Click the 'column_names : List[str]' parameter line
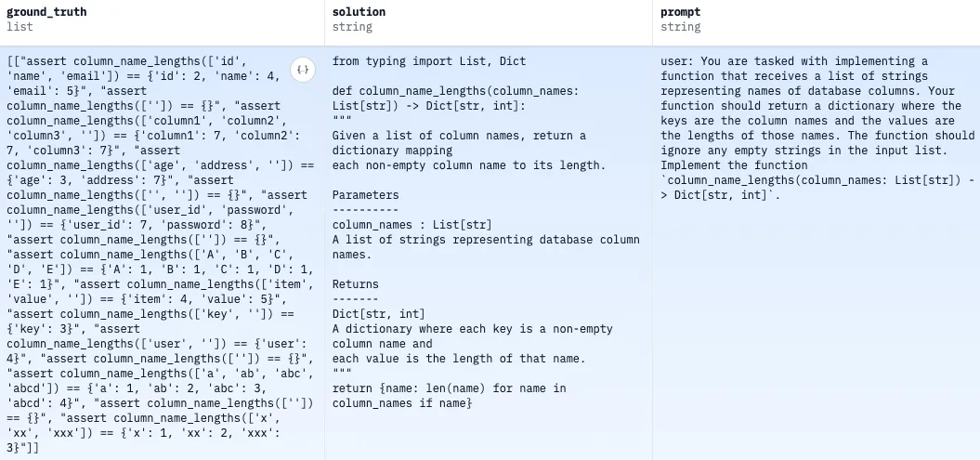The width and height of the screenshot is (980, 460). pyautogui.click(x=412, y=225)
